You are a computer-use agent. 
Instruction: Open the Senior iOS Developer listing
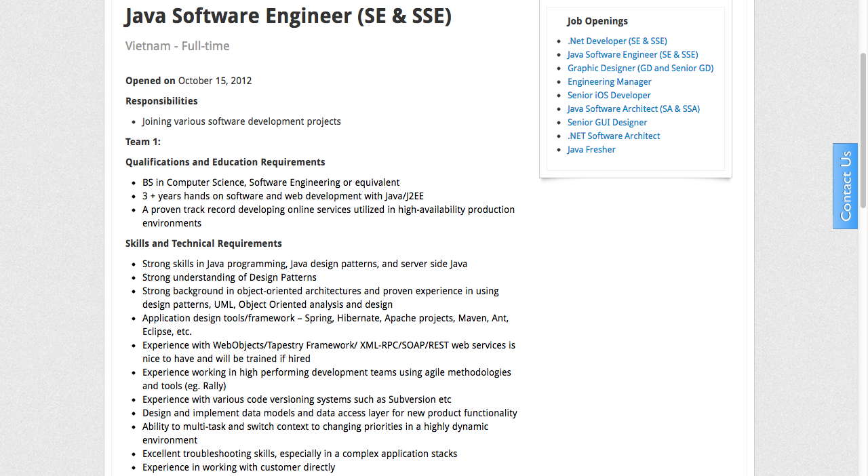pos(609,95)
